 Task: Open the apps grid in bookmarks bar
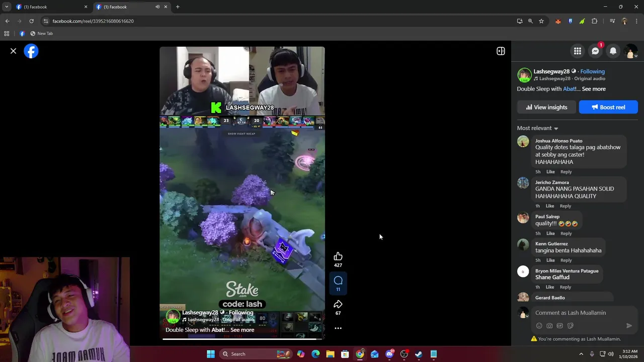[x=7, y=34]
